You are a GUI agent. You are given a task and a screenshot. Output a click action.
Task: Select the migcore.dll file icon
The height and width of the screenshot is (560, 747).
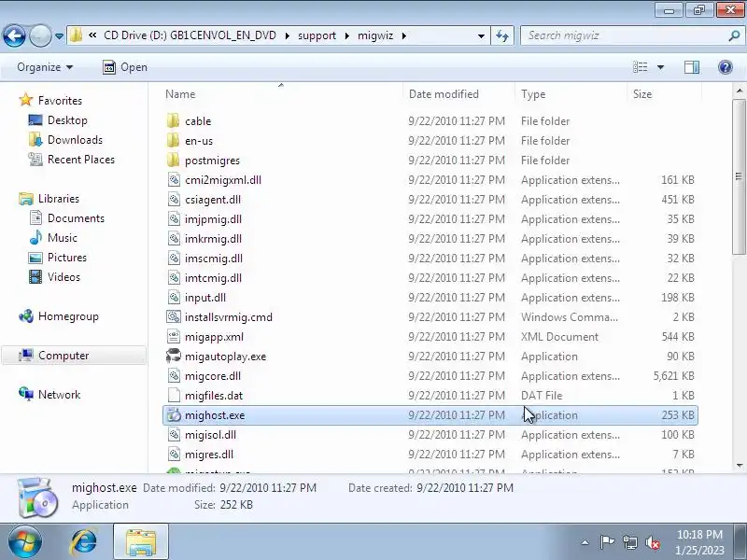174,376
